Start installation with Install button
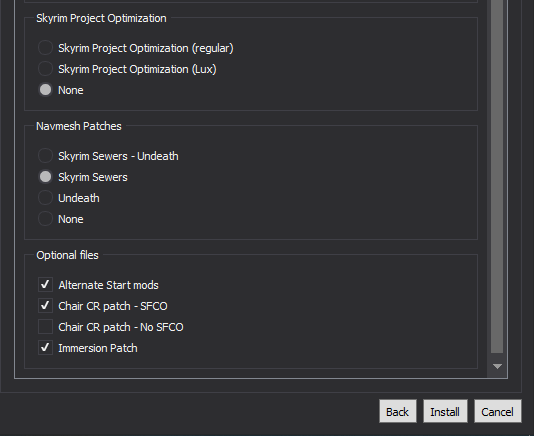534x436 pixels. [x=445, y=411]
